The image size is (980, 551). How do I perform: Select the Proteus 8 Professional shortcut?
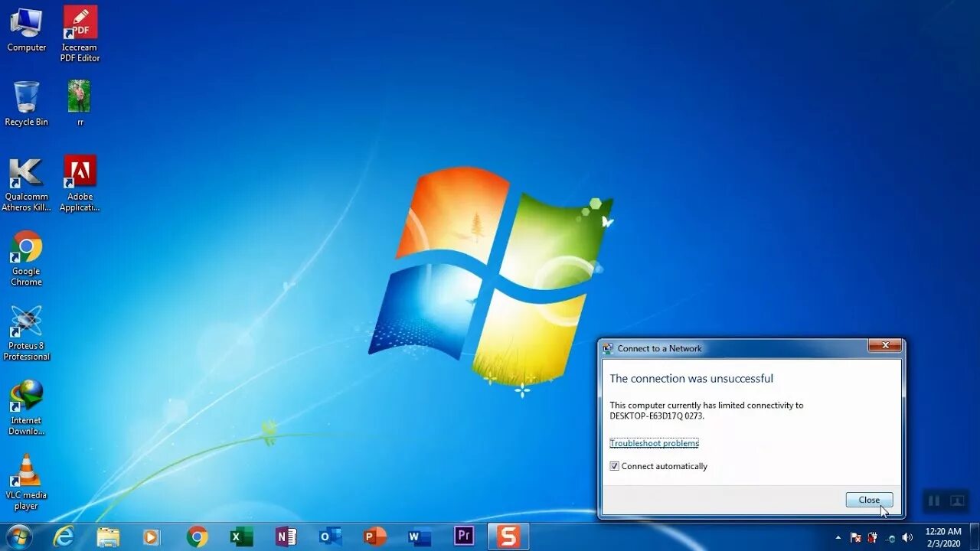tap(26, 334)
